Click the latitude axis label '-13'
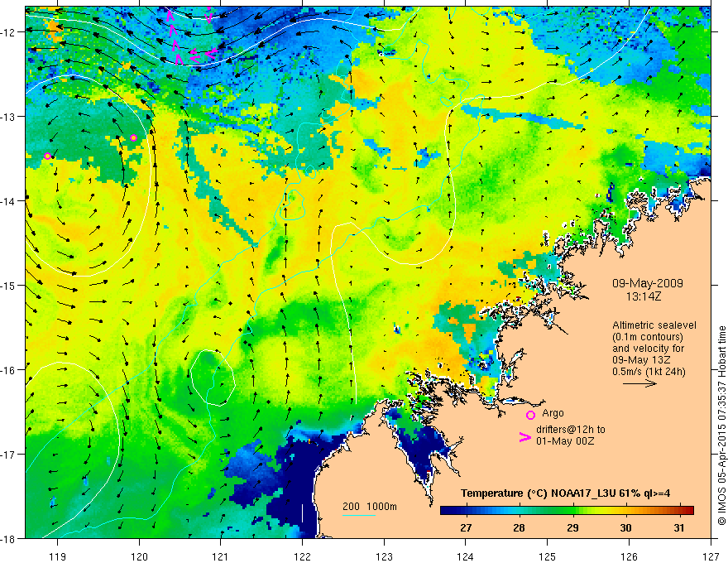The height and width of the screenshot is (563, 728). (x=9, y=116)
